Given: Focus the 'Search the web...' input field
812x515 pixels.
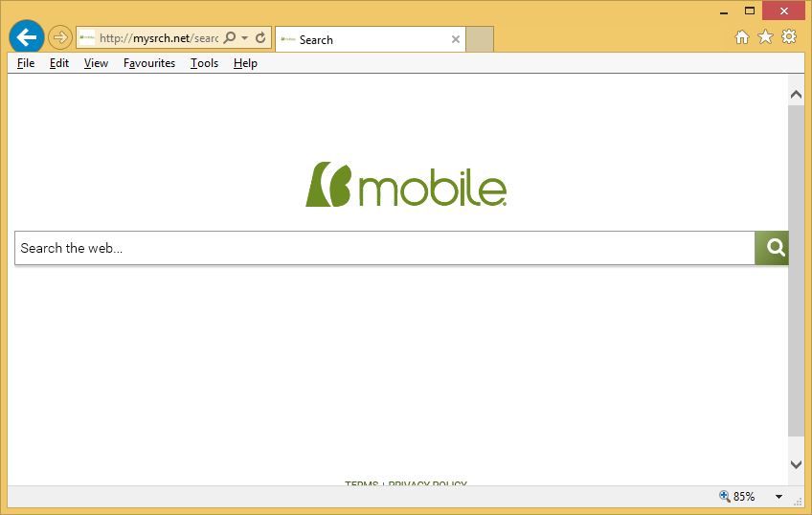Looking at the screenshot, I should (x=383, y=248).
